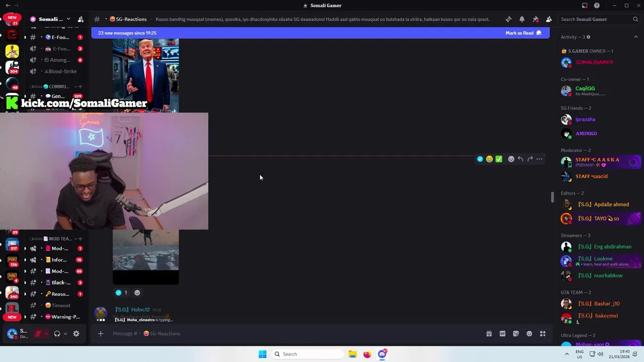The image size is (644, 362).
Task: Open More options on hovered message
Action: [x=539, y=159]
